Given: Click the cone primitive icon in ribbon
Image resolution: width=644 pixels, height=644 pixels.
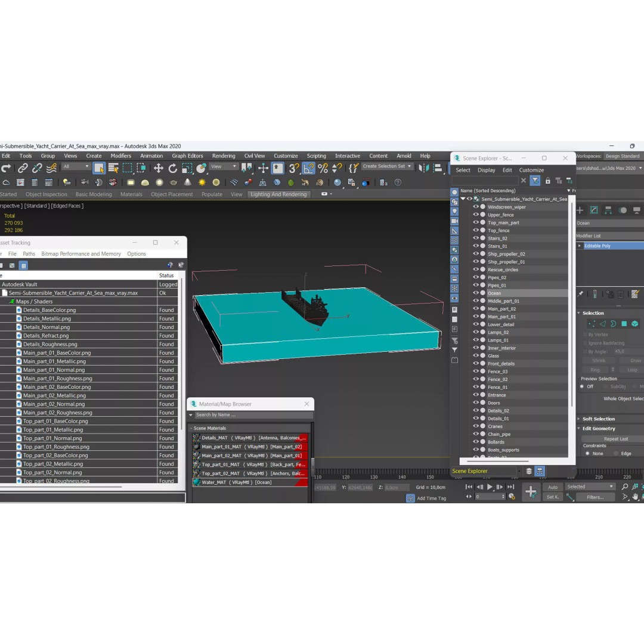Looking at the screenshot, I should pyautogui.click(x=188, y=182).
